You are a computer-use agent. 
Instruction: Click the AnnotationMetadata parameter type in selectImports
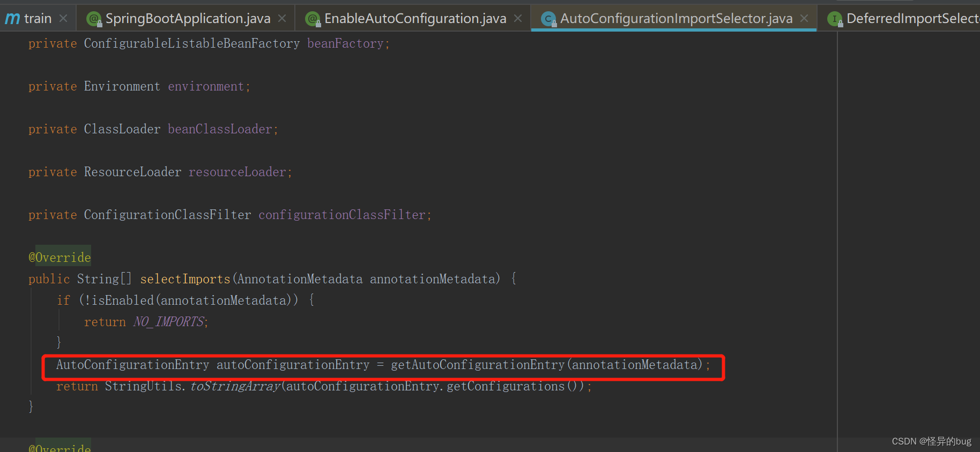(x=300, y=279)
